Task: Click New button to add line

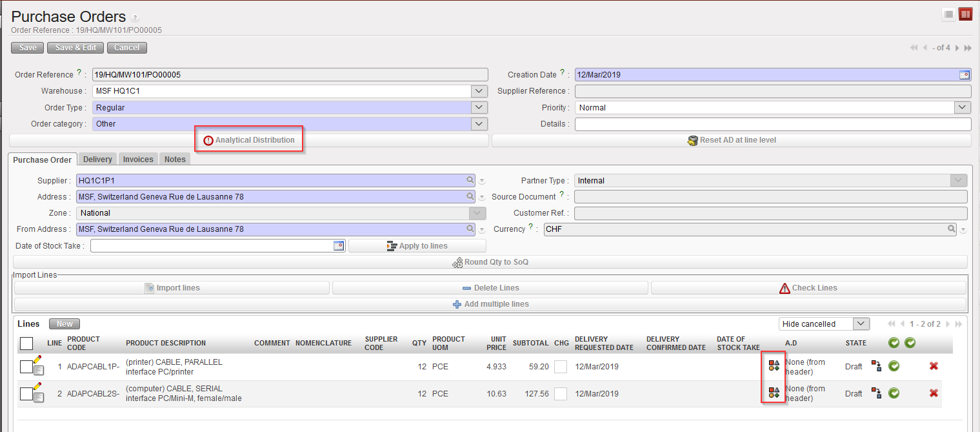Action: coord(65,324)
